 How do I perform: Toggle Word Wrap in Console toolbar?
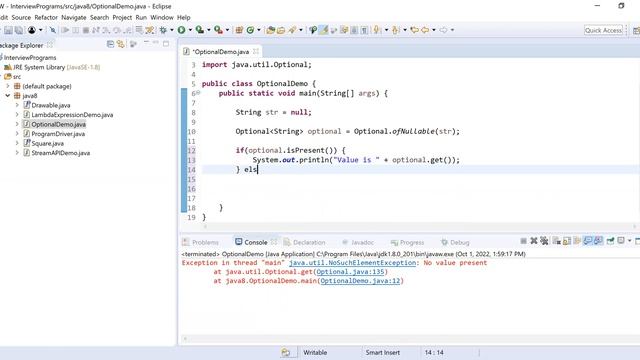(x=577, y=241)
